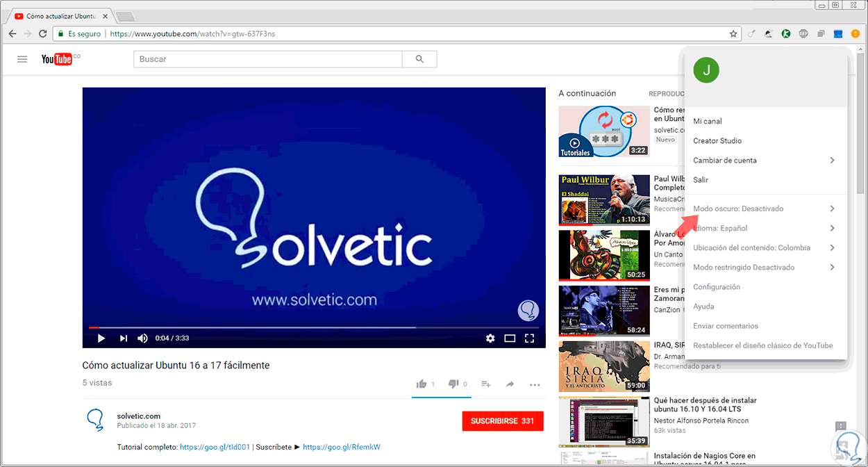This screenshot has height=467, width=868.
Task: Open the 35:39 ubuntu terminal thumbnail
Action: [x=604, y=422]
